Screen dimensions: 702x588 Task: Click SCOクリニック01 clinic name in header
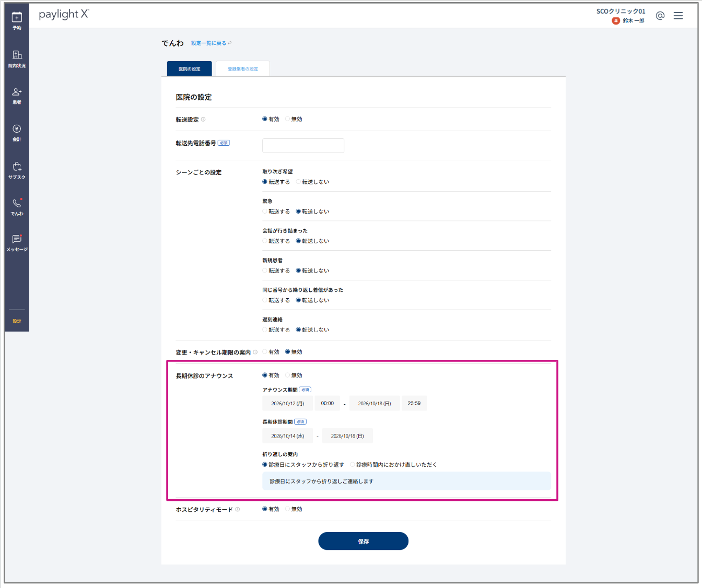(621, 11)
